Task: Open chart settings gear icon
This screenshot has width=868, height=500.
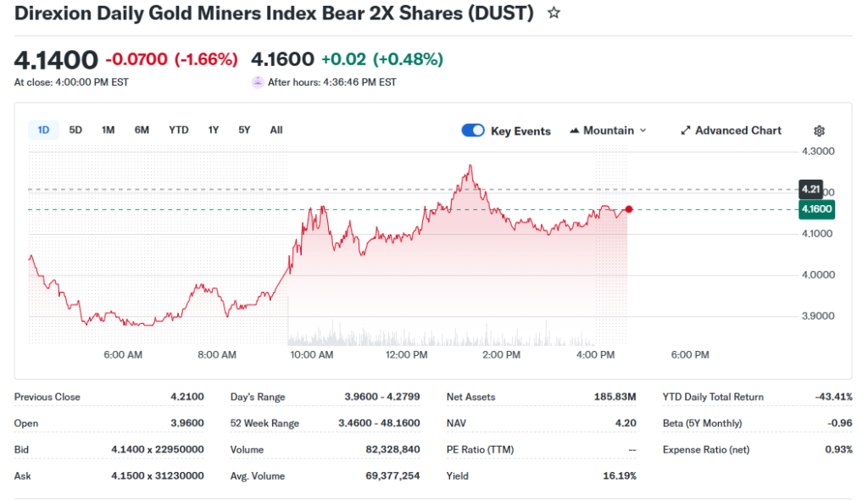Action: point(819,131)
